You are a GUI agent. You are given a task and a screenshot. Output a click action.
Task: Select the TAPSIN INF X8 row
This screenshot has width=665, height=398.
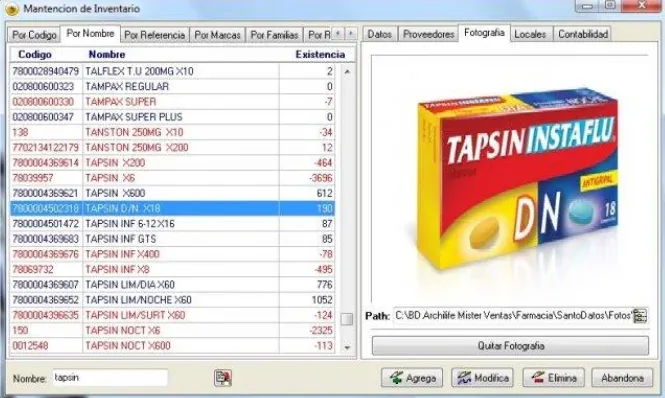[172, 269]
